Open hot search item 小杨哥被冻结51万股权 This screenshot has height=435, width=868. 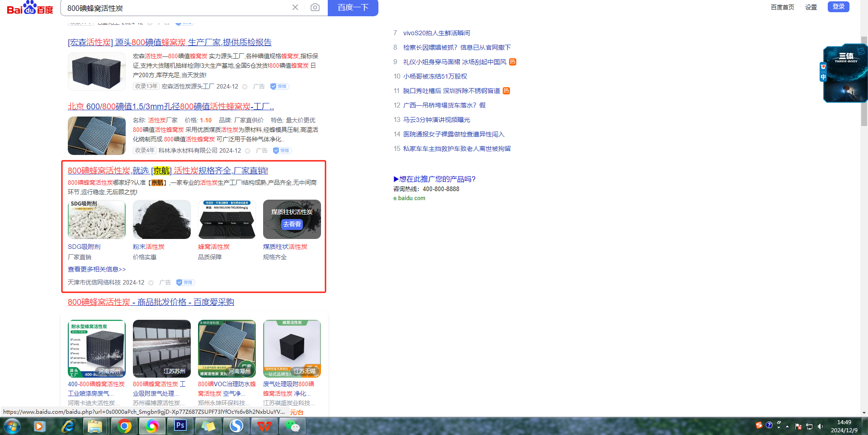click(x=435, y=76)
